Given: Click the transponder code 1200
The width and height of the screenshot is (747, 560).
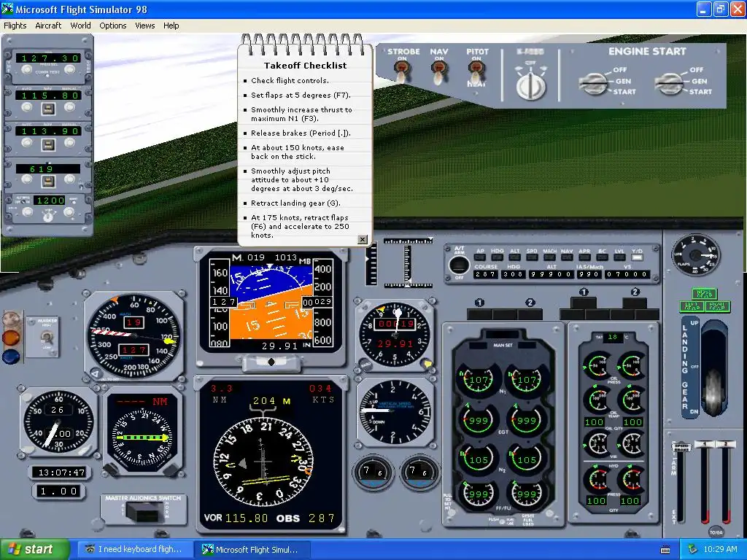Looking at the screenshot, I should click(x=50, y=201).
